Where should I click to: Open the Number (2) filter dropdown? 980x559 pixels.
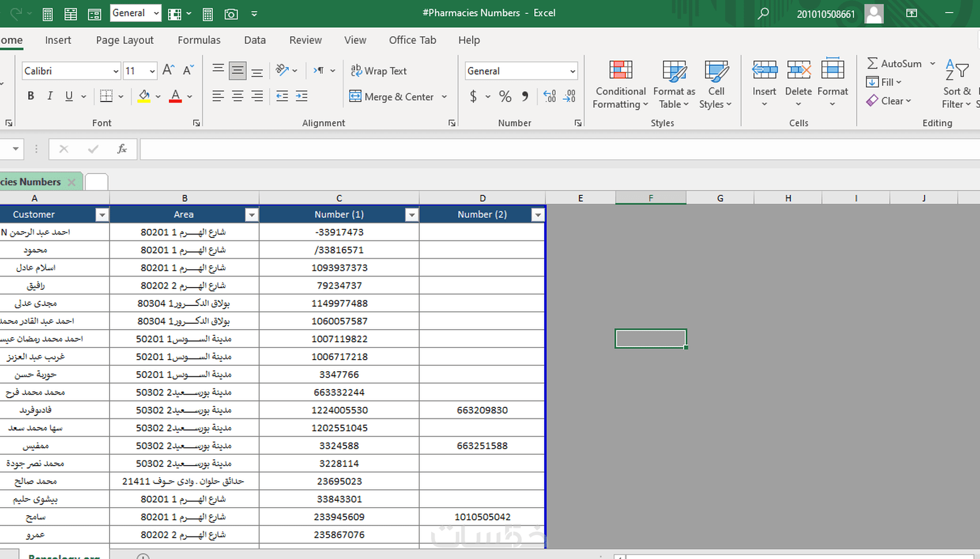pos(538,215)
